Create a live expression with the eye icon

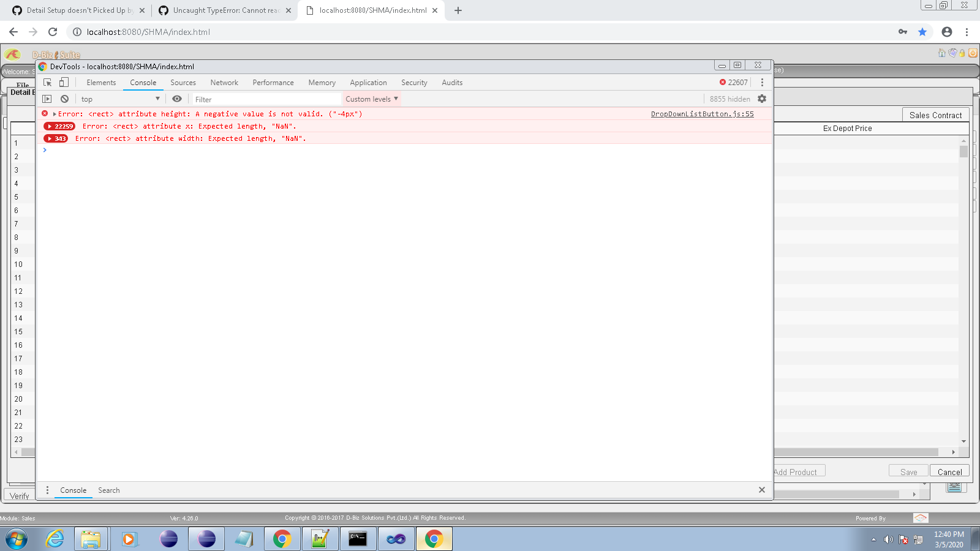pyautogui.click(x=177, y=99)
